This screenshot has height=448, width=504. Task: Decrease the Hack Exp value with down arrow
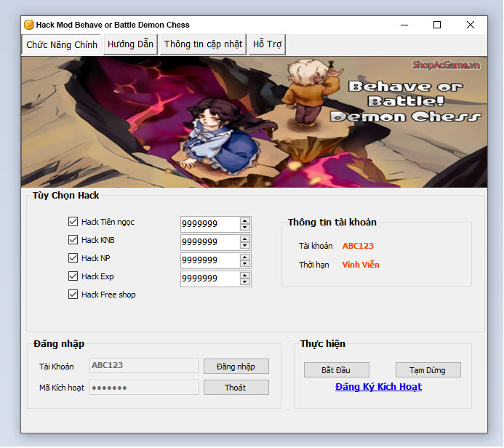click(245, 282)
